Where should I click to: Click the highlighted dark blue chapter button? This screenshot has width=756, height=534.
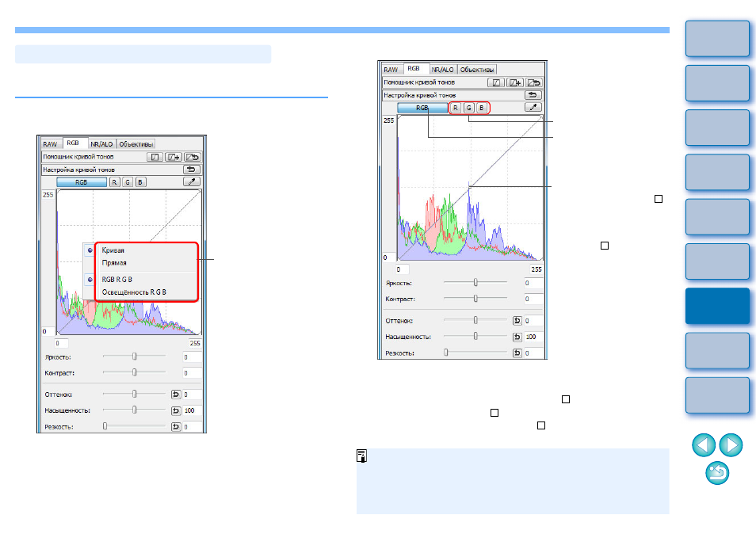[x=717, y=306]
